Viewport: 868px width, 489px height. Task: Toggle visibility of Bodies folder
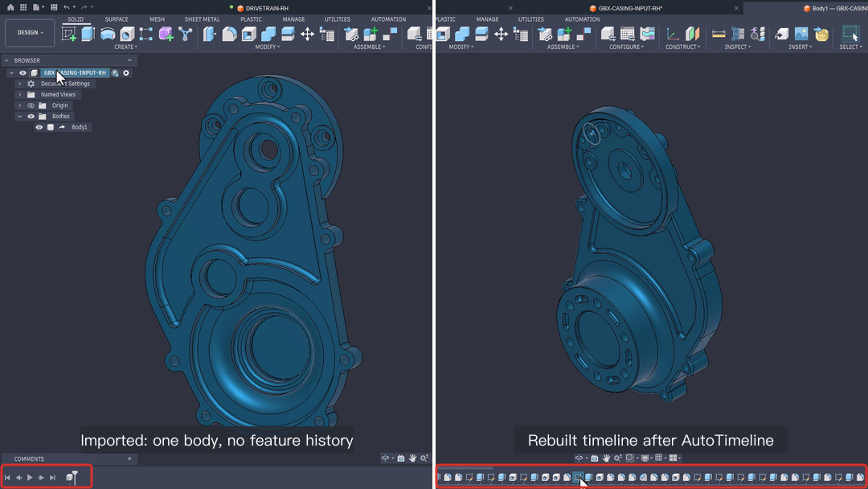pos(31,117)
